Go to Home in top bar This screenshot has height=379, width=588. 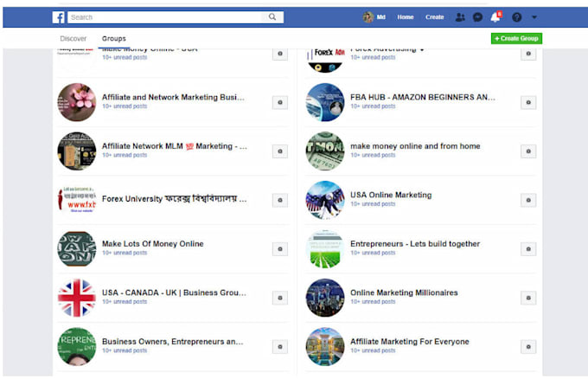coord(406,17)
